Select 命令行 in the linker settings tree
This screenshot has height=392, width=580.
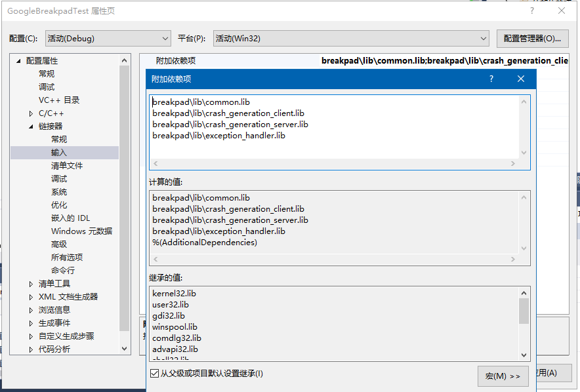[62, 270]
